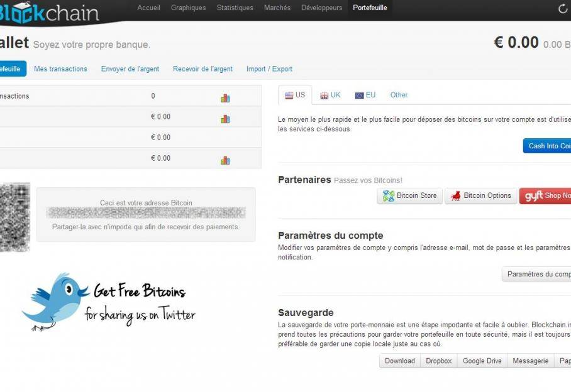Open Statistiques in top navigation
Viewport: 571px width, 392px height.
coord(235,8)
